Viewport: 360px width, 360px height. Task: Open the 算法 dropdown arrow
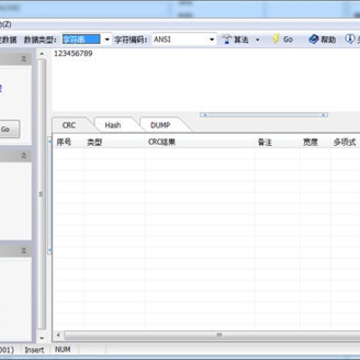pos(258,40)
